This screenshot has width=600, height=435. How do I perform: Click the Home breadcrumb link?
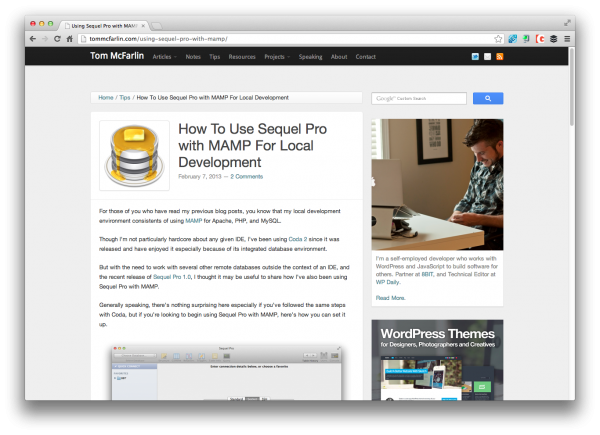point(106,98)
